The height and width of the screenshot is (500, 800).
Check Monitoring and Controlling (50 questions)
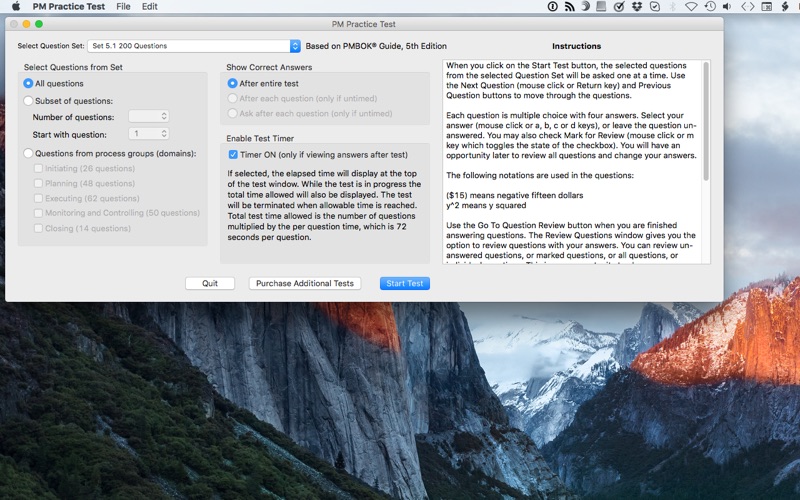click(x=38, y=213)
